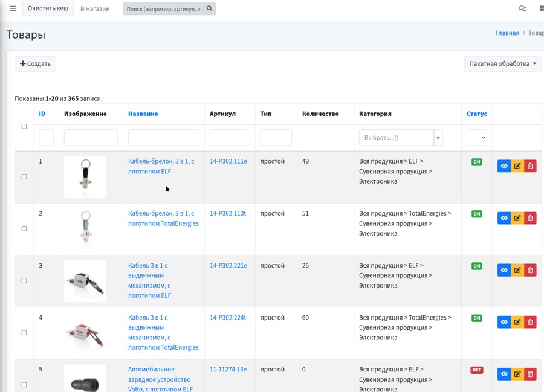
Task: Delete product 4 with trash icon
Action: point(530,322)
